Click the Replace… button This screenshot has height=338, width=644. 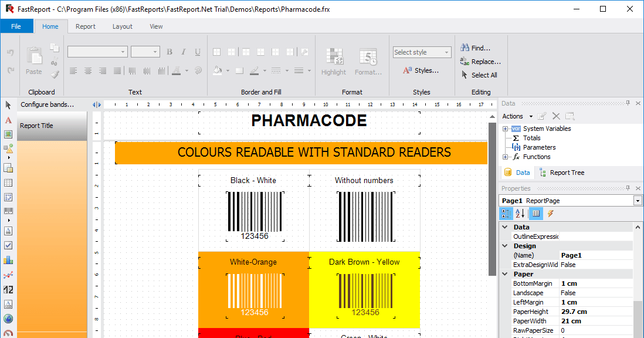pos(480,62)
